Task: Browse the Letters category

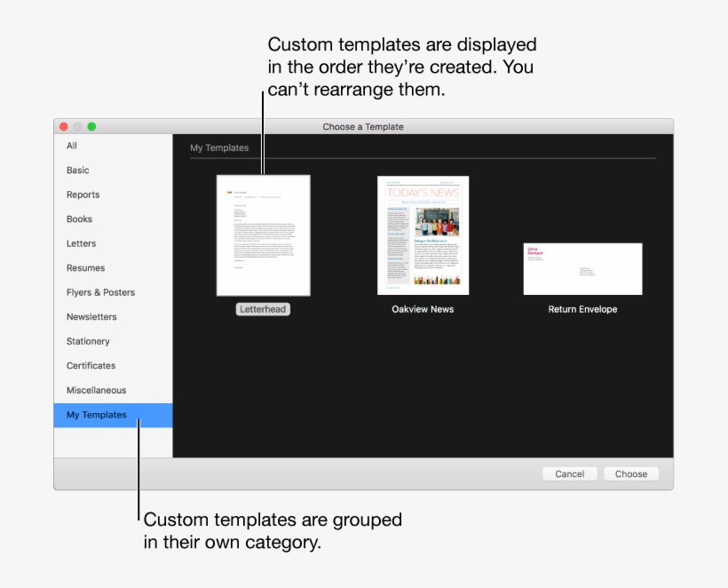Action: (81, 243)
